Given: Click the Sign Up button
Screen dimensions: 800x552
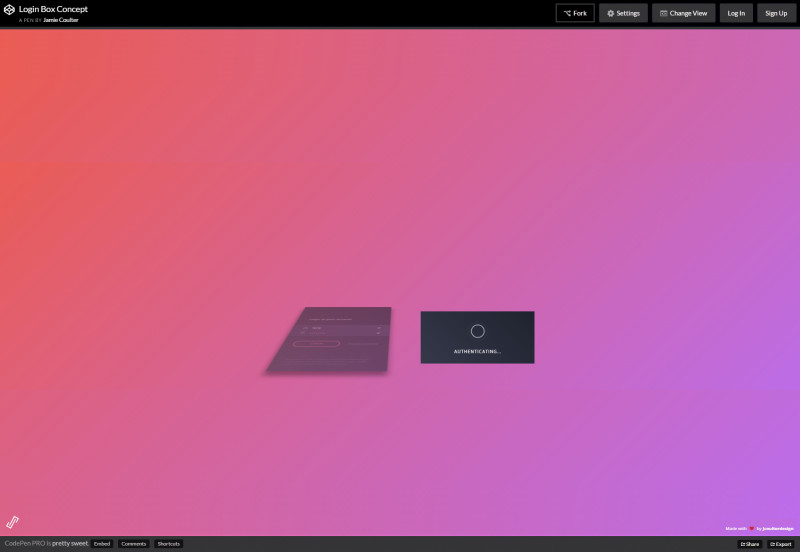Looking at the screenshot, I should point(776,13).
